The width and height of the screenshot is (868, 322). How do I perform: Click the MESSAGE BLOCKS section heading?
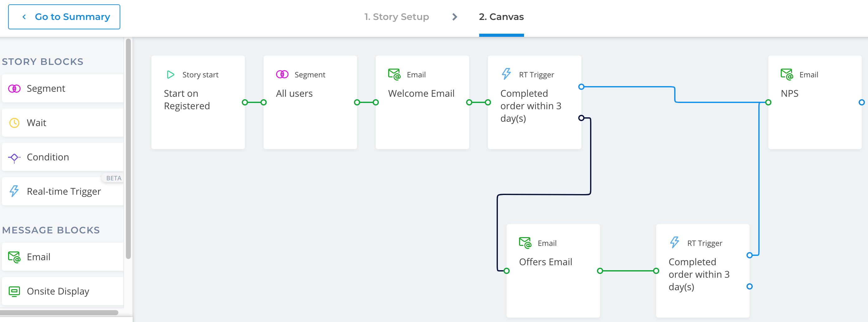tap(51, 230)
